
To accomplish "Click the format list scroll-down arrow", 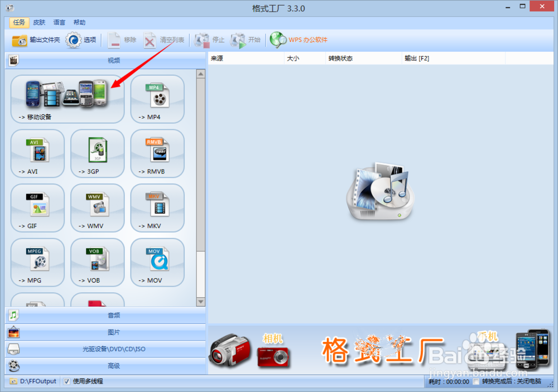I will tap(201, 302).
